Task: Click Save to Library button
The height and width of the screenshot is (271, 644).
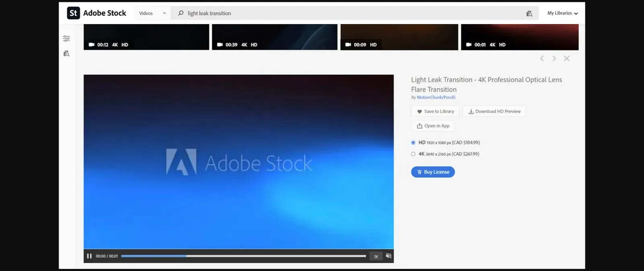Action: click(435, 111)
